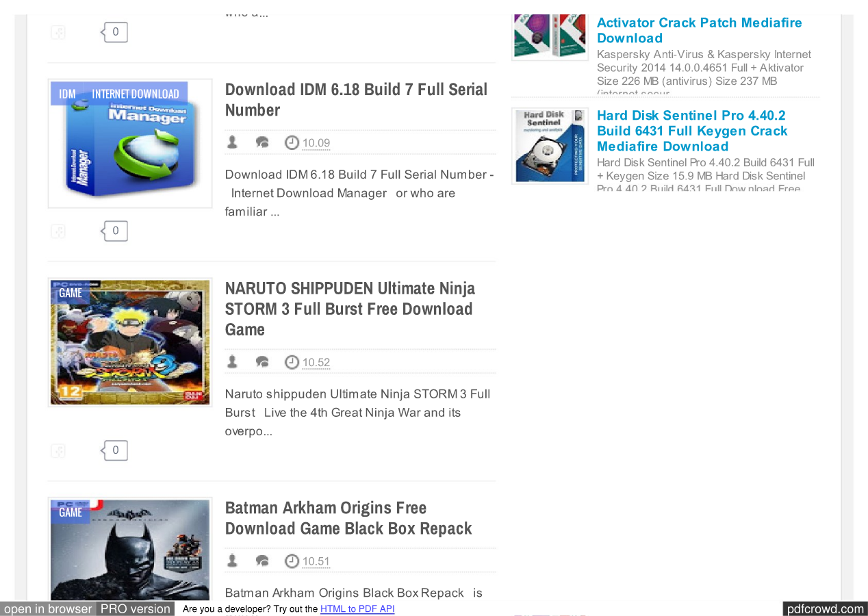Click clock icon beside 10.52 timestamp

pos(292,362)
